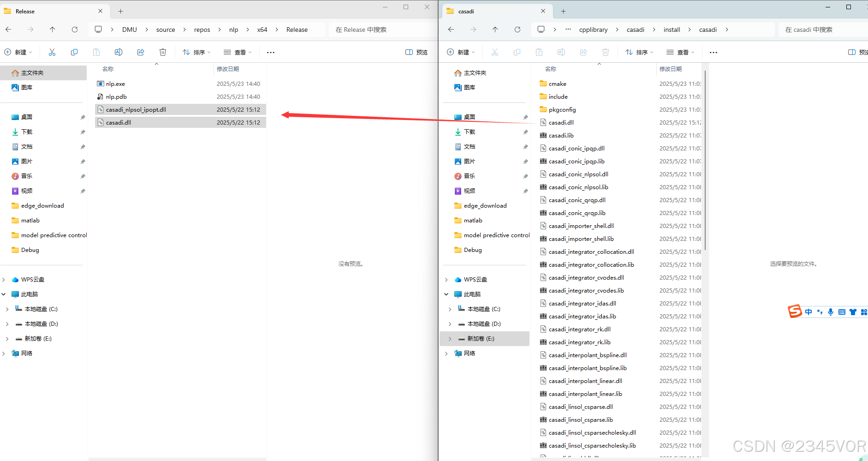This screenshot has height=461, width=868.
Task: Click the Sogou input method icon in the tray
Action: [794, 311]
